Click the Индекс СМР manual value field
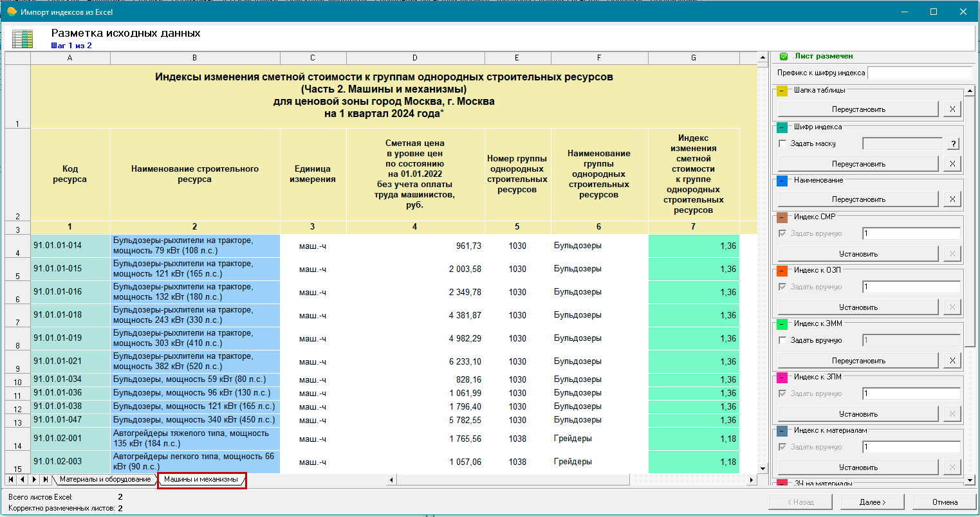 911,233
